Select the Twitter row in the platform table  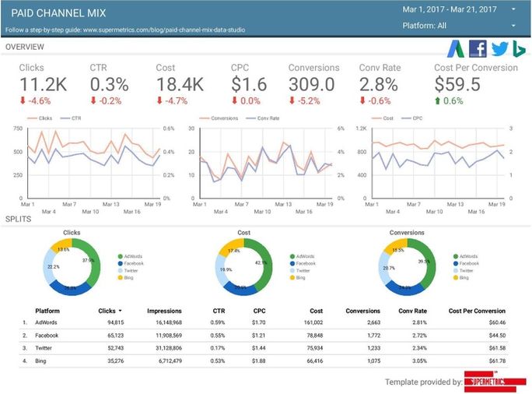[x=45, y=349]
